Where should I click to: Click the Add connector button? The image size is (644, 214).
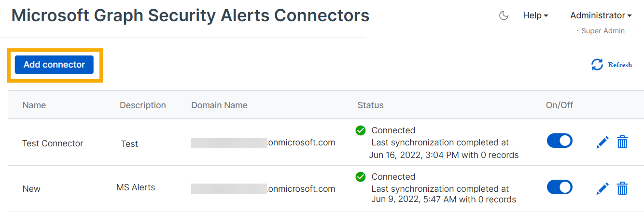pos(54,65)
